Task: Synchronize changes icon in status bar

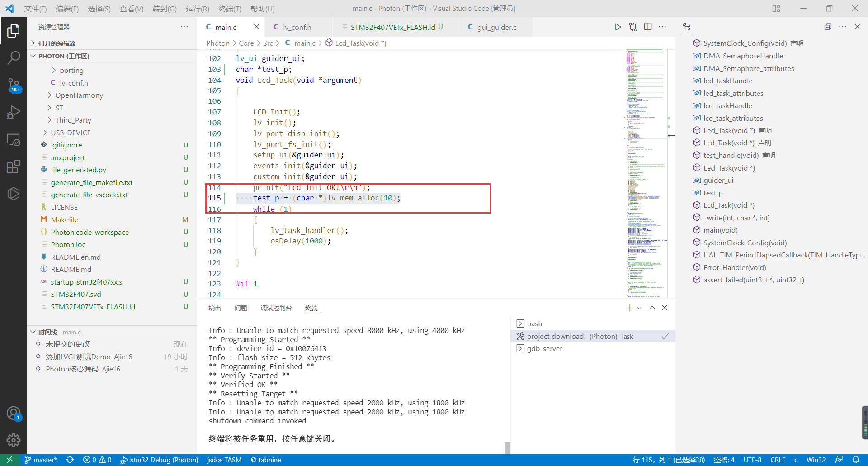Action: pyautogui.click(x=70, y=460)
